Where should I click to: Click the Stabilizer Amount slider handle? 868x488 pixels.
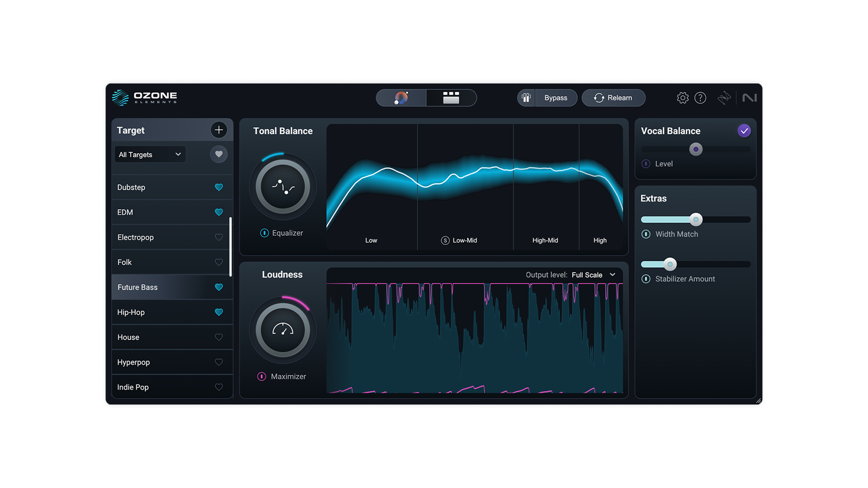pyautogui.click(x=670, y=264)
